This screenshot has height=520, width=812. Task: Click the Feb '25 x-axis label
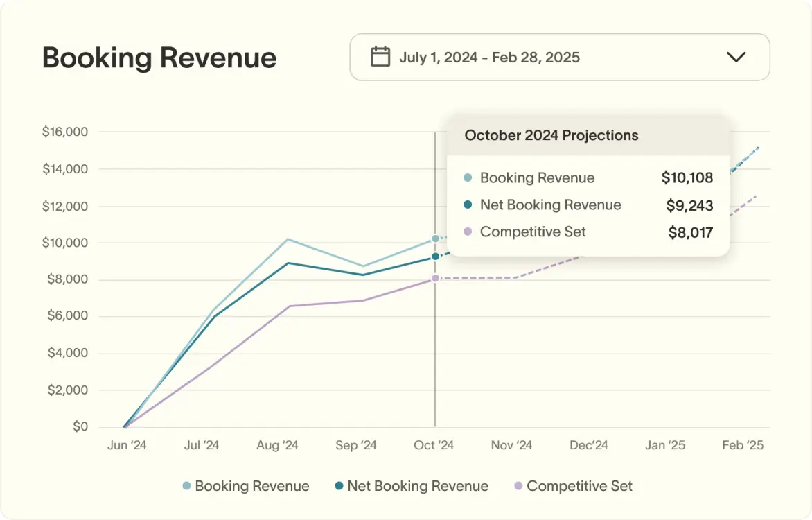[x=743, y=445]
